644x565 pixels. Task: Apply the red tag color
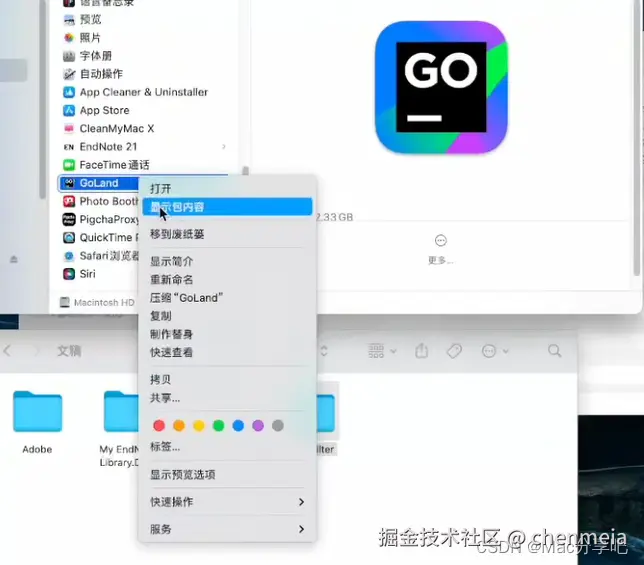point(159,426)
